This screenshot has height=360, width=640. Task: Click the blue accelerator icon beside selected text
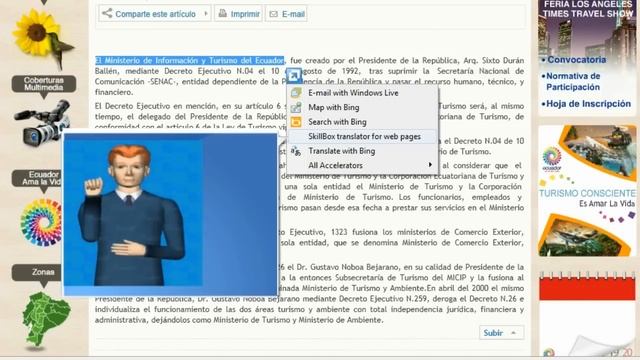293,76
